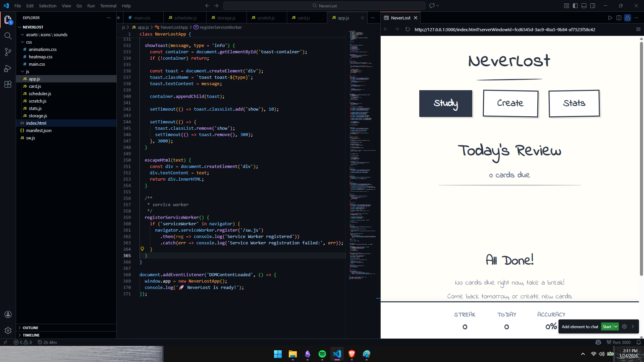Open the Source Control view
Screen dimensions: 644x362
(x=8, y=52)
